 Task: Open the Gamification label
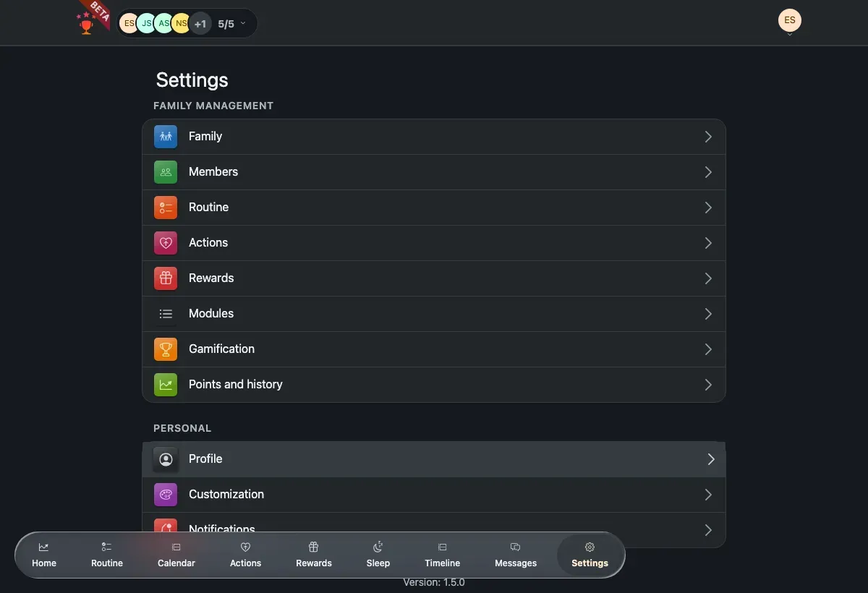[x=221, y=349]
